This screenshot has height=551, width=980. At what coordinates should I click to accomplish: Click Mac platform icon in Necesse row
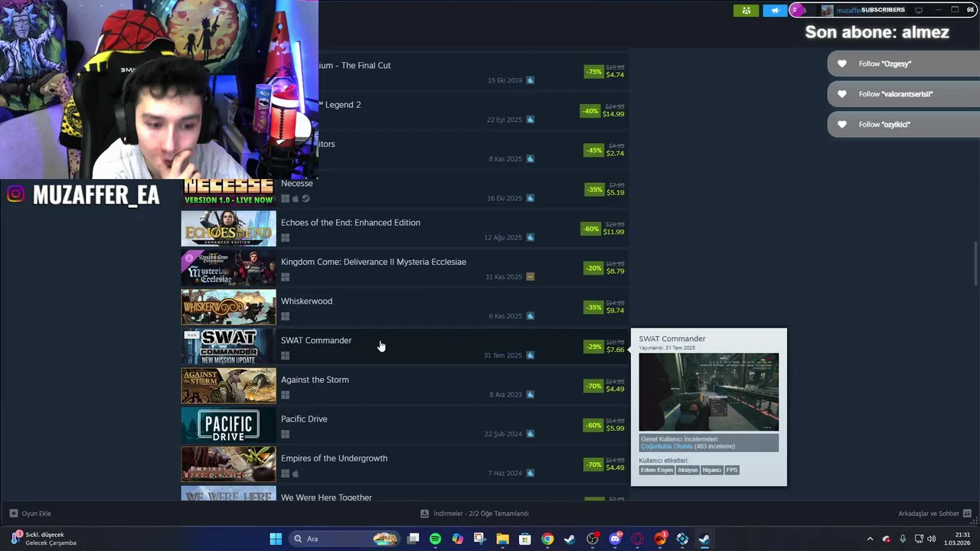[x=296, y=198]
